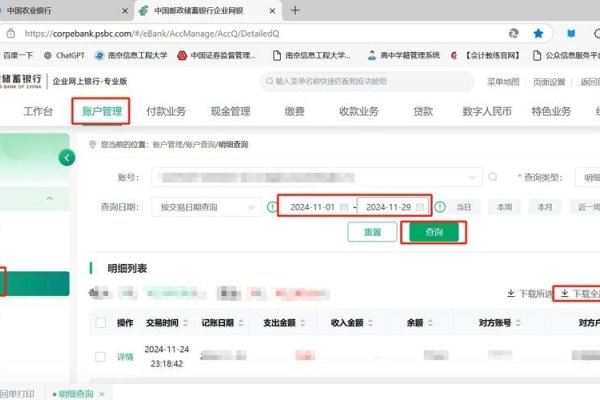Screen dimensions: 600x400
Task: Click 菜单地图 link in header
Action: pyautogui.click(x=503, y=82)
